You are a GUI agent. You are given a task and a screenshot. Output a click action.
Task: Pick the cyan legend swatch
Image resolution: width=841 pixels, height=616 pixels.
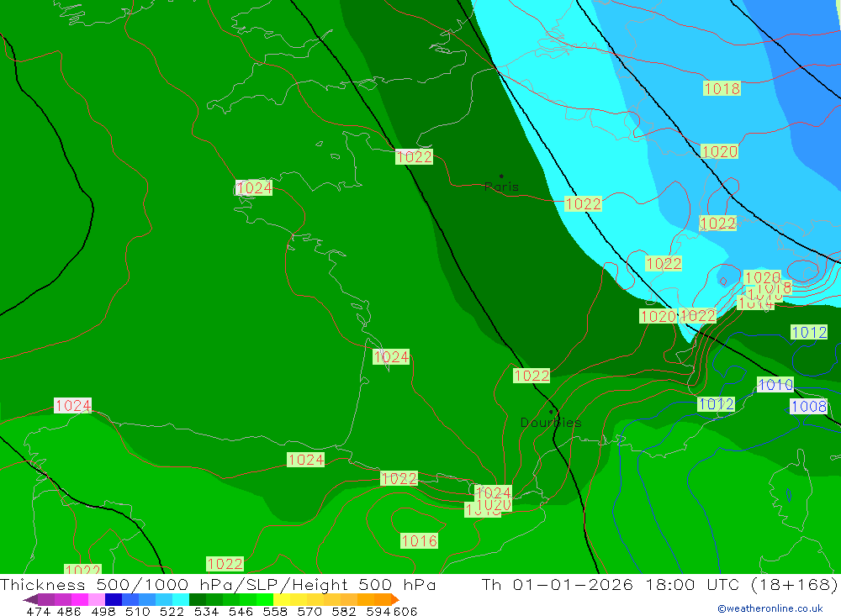pos(180,599)
